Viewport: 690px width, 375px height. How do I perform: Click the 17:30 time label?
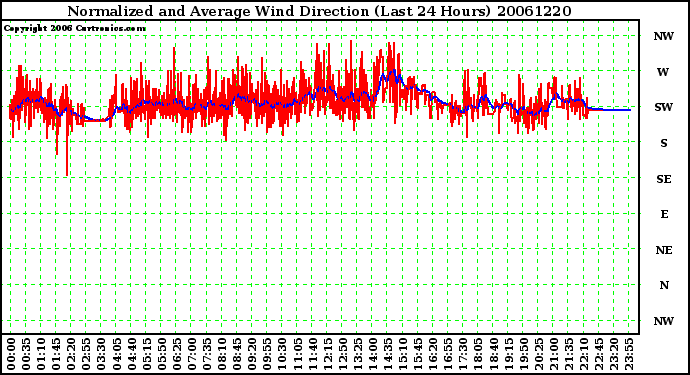click(462, 354)
